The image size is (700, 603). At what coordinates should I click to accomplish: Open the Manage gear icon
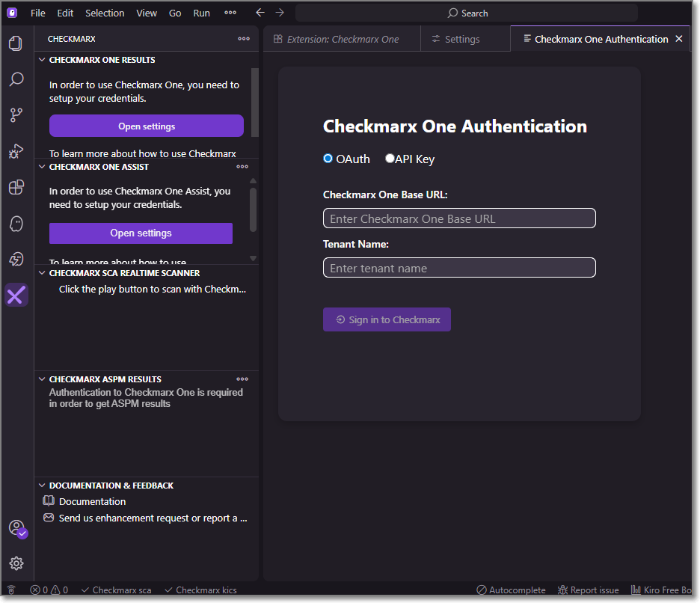(x=16, y=563)
